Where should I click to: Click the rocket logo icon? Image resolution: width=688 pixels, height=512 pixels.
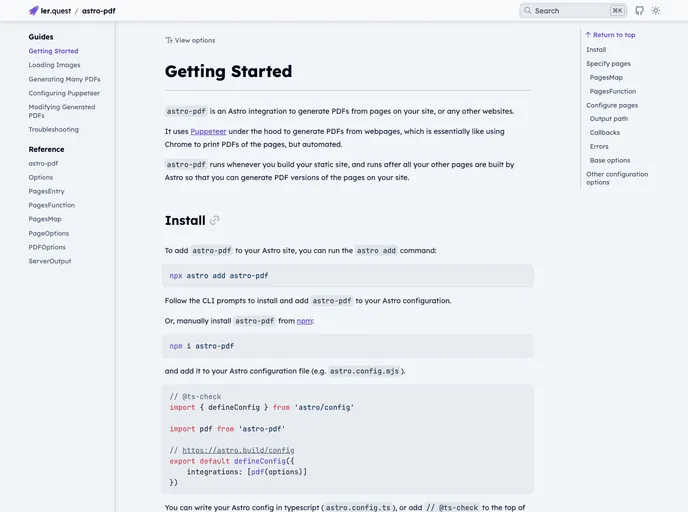[33, 11]
